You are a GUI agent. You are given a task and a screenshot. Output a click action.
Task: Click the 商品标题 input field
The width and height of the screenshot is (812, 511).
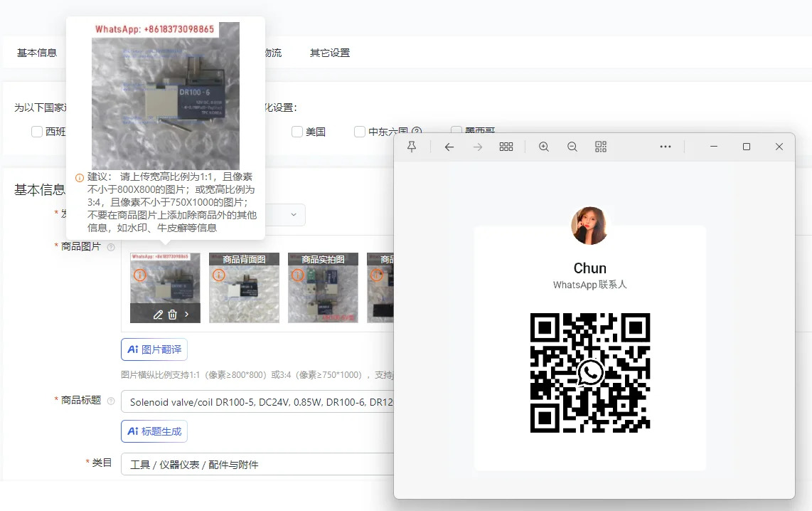click(257, 401)
